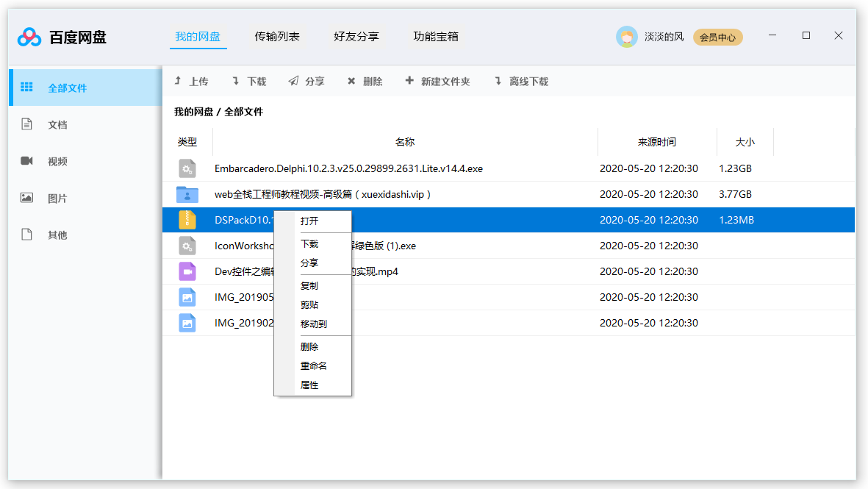Minimize the Baidu Netdisk window
The image size is (868, 489).
tap(772, 35)
